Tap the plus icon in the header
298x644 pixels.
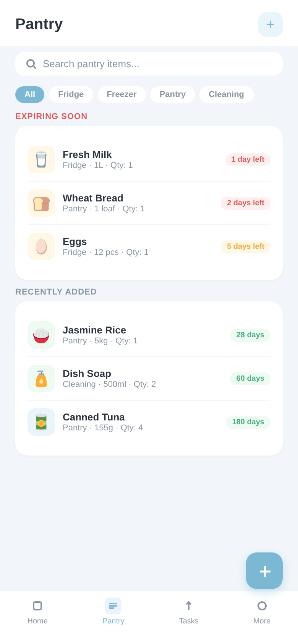[270, 24]
